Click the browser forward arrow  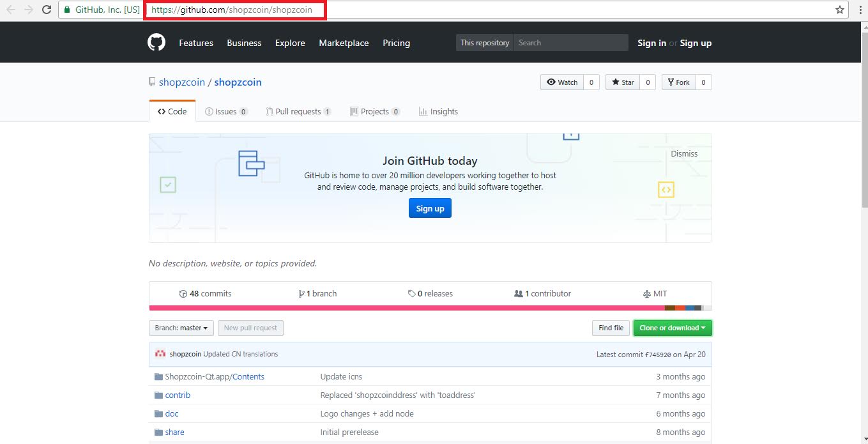pos(28,10)
